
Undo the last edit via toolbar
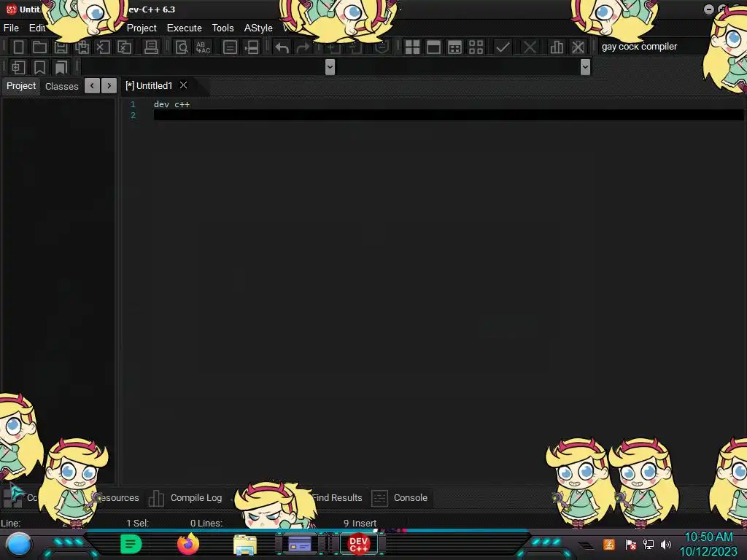click(282, 47)
